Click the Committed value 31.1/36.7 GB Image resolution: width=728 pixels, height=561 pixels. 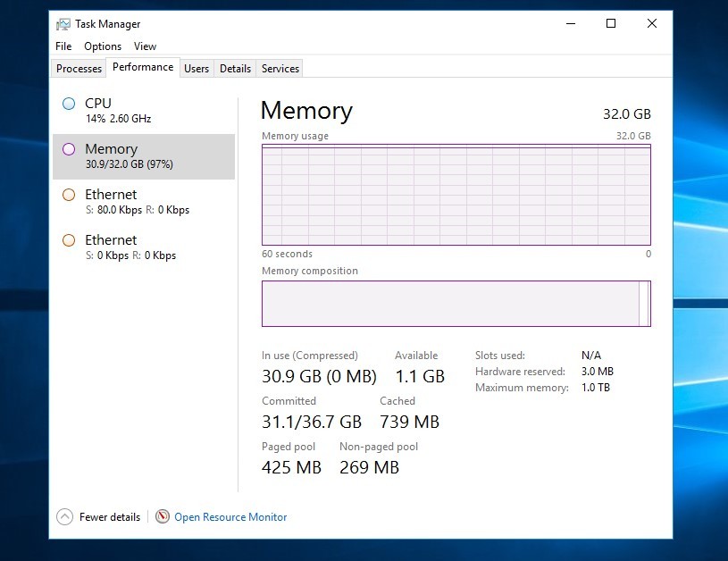click(312, 422)
